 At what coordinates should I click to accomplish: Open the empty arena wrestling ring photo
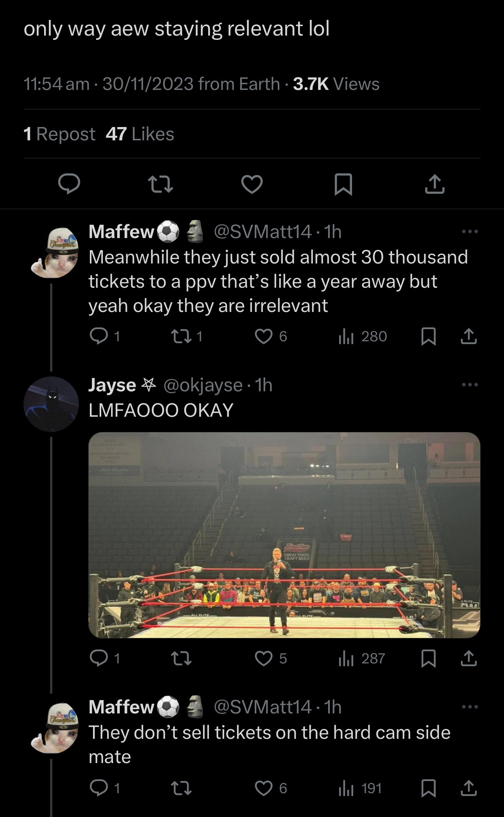(x=284, y=535)
